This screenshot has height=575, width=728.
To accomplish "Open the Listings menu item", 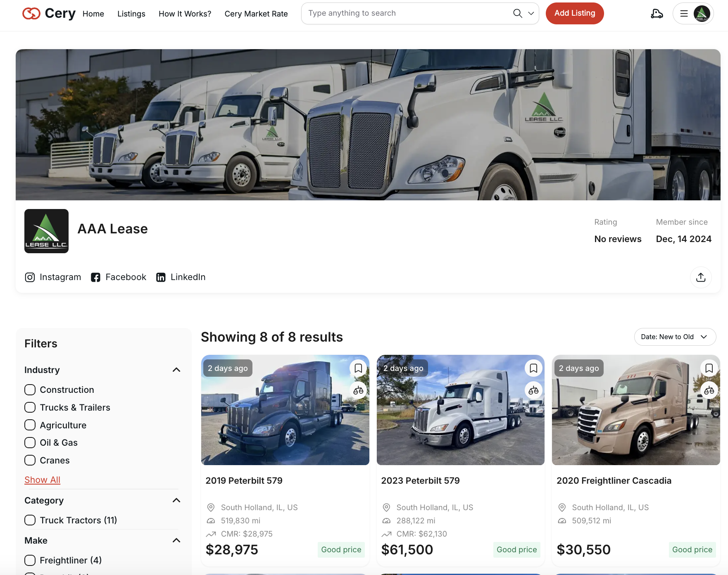I will (131, 14).
